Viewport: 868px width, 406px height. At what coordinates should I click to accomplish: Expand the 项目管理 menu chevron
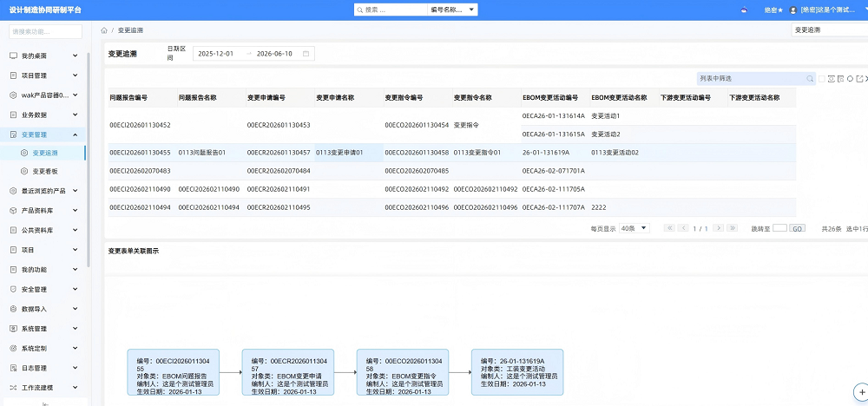coord(76,75)
